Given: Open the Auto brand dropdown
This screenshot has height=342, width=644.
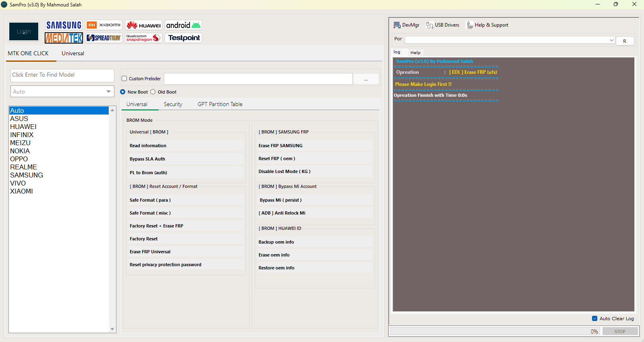Looking at the screenshot, I should pyautogui.click(x=62, y=92).
